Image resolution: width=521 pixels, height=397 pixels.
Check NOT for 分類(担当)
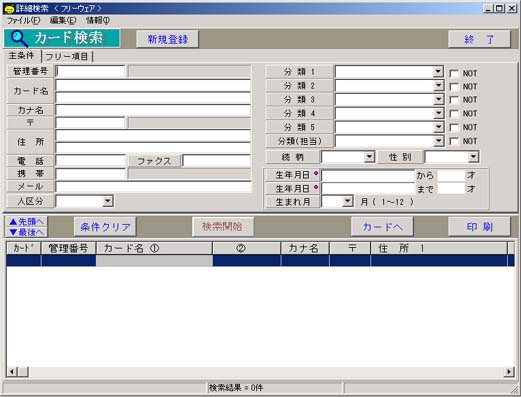[x=454, y=141]
